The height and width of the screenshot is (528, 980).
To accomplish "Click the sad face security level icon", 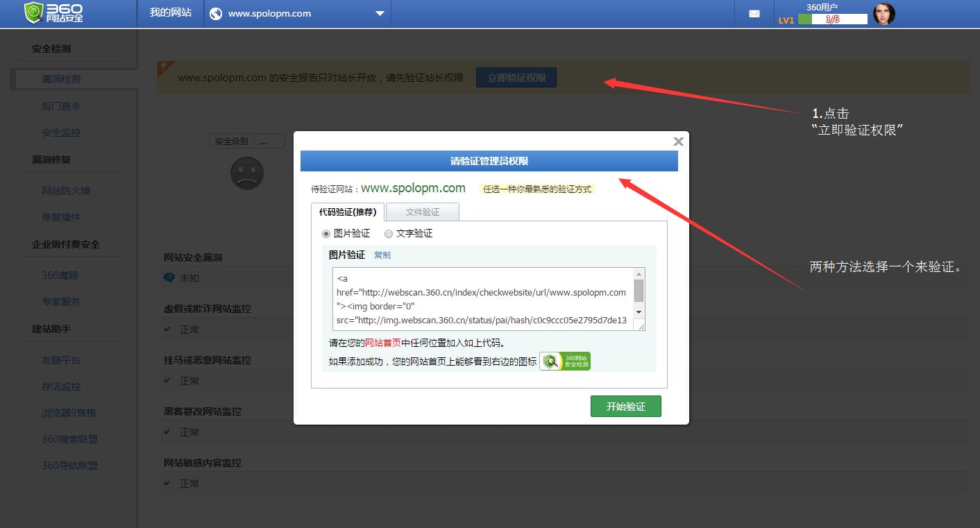I will pos(247,173).
